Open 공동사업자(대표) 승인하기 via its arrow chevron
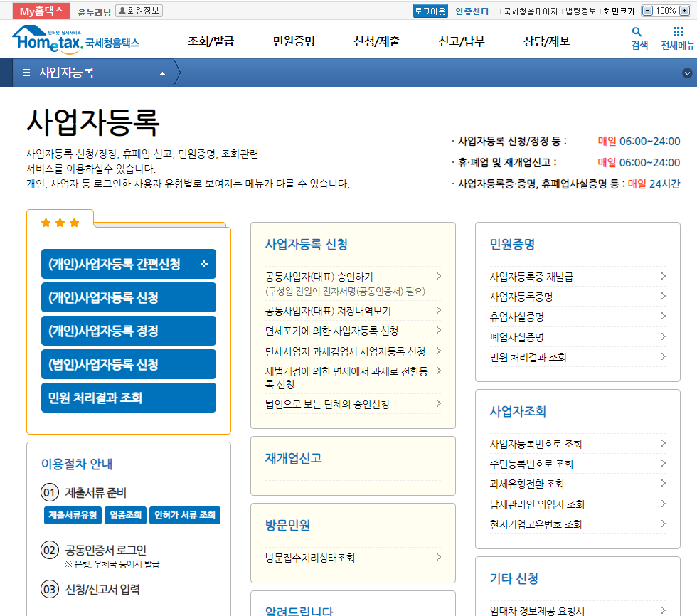The image size is (697, 616). (x=439, y=275)
